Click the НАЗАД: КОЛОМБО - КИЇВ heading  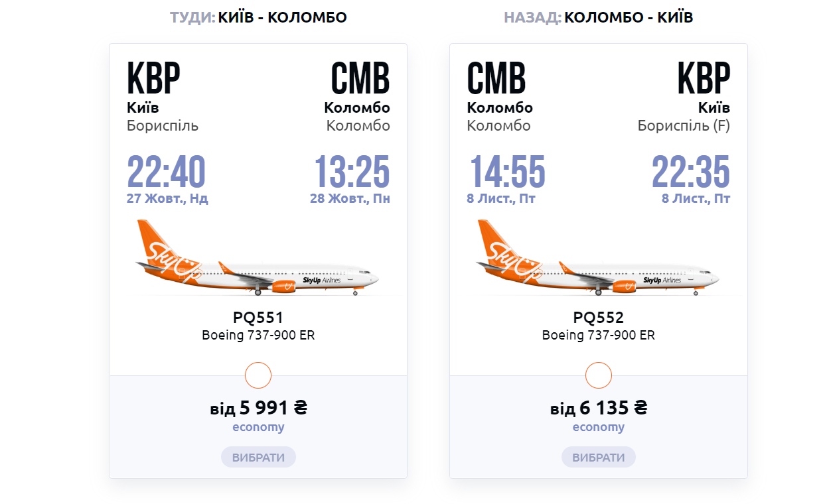599,17
